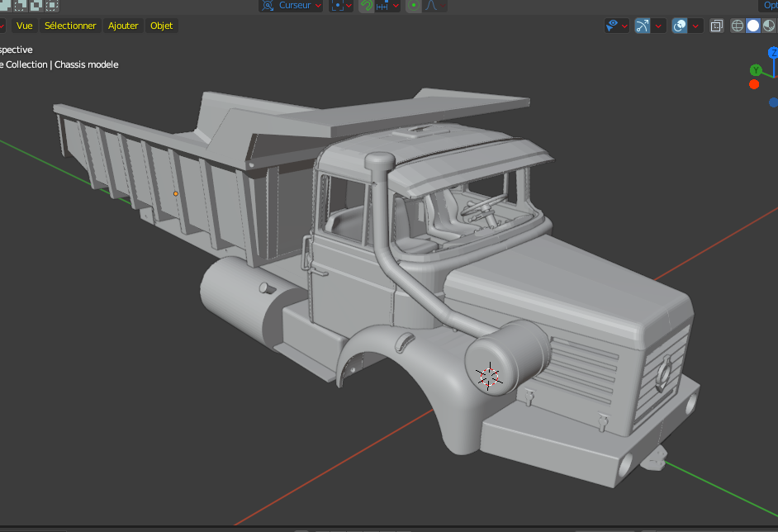Switch to wireframe shading
The width and height of the screenshot is (778, 532).
point(738,26)
